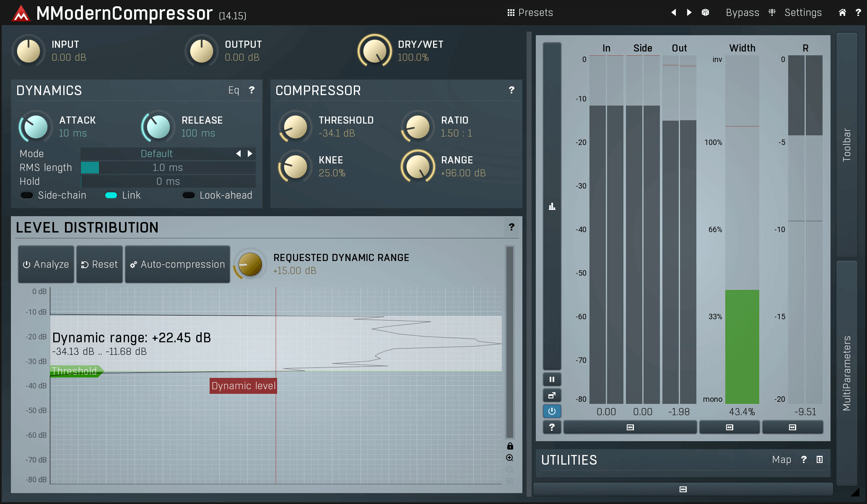Open the Settings menu

click(x=802, y=13)
